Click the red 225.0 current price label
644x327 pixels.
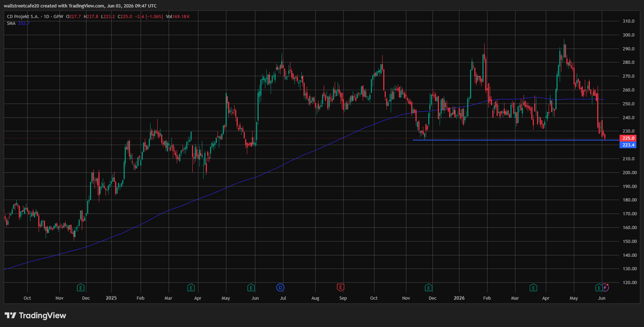(x=628, y=139)
